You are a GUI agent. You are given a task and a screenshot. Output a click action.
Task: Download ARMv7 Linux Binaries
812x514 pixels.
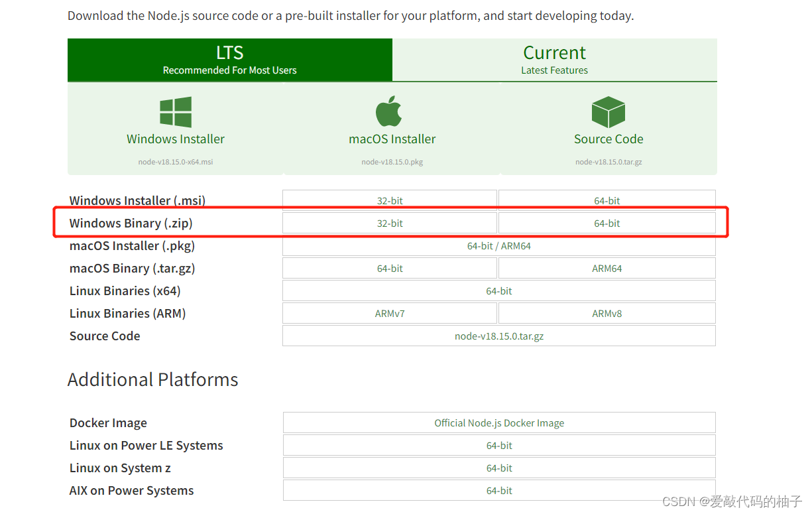click(390, 314)
